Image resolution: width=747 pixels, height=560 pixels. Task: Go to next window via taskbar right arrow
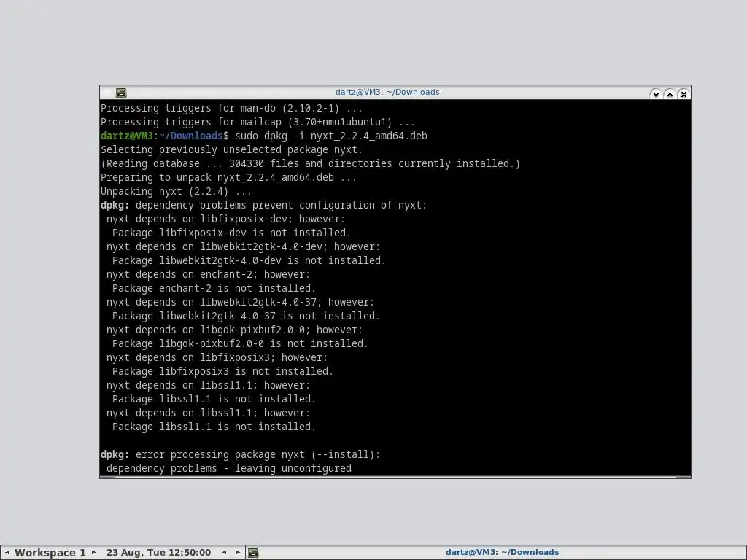point(237,553)
